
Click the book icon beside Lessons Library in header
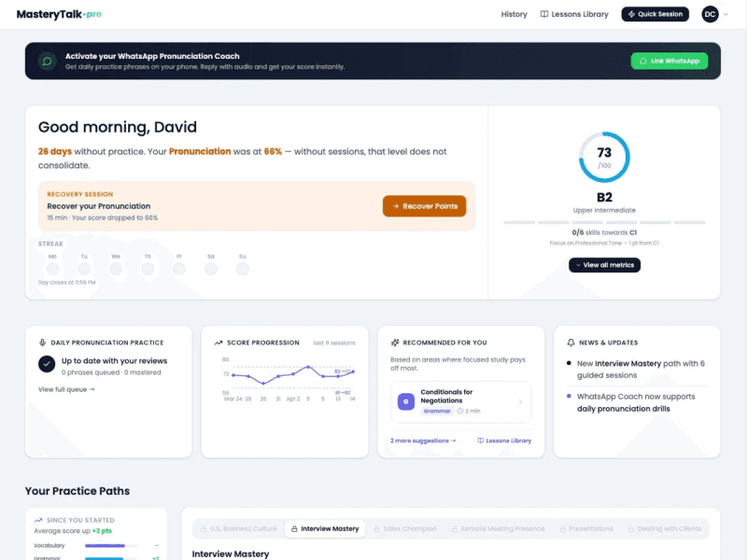coord(544,14)
